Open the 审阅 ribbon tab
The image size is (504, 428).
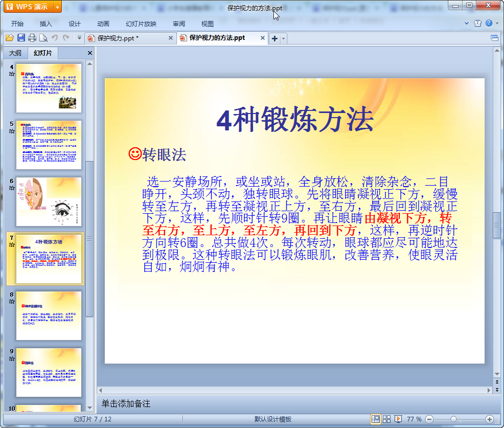[x=179, y=24]
